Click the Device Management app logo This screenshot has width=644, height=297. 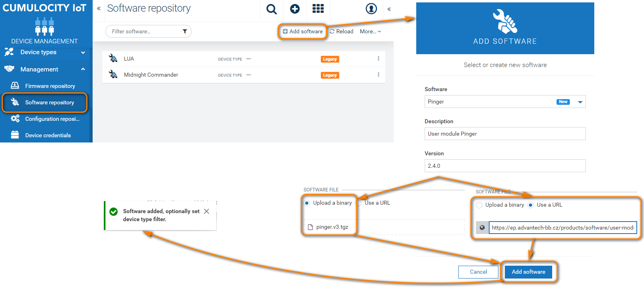point(45,26)
